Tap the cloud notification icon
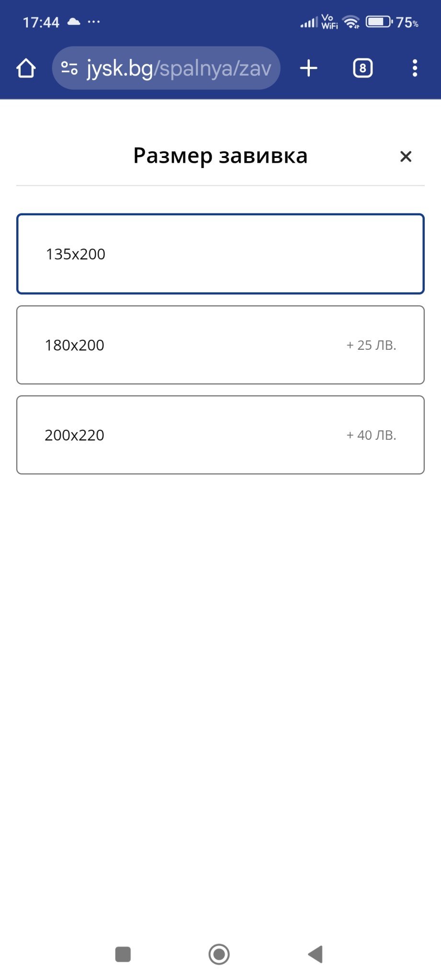 74,22
